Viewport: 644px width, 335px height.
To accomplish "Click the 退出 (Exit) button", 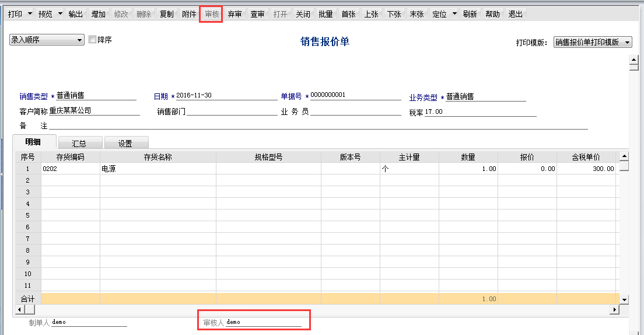I will click(x=515, y=14).
